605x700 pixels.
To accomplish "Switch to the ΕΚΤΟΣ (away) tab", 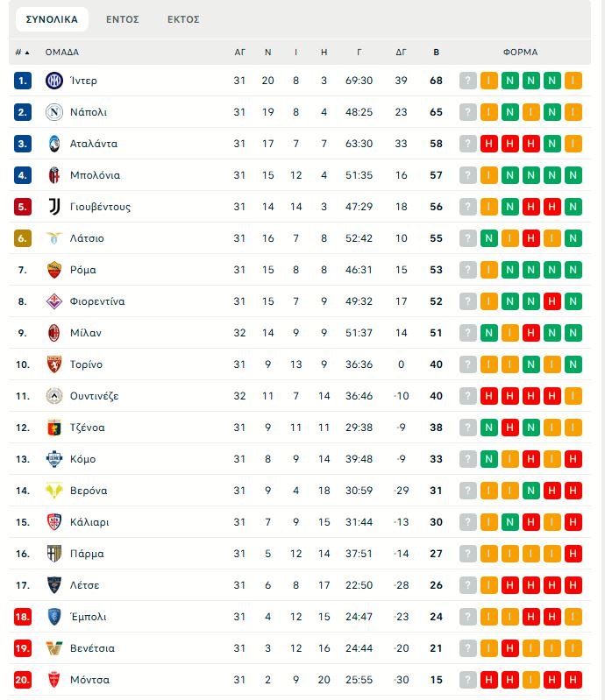I will click(183, 19).
